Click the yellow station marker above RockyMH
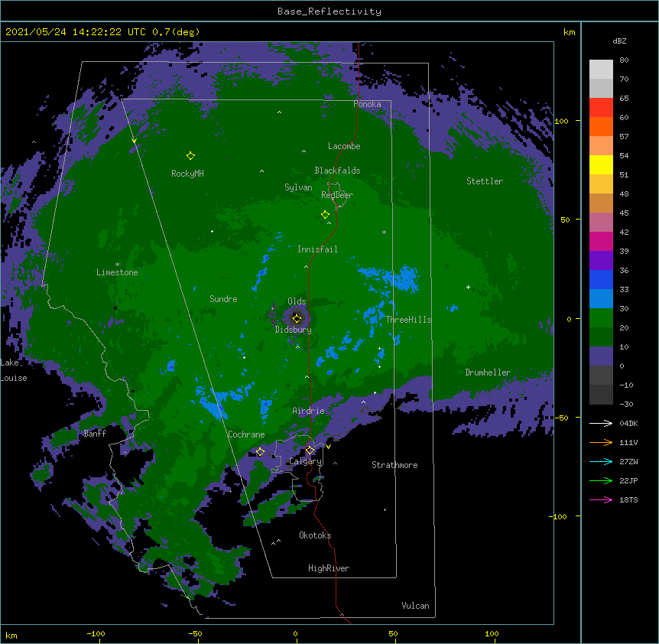This screenshot has height=644, width=659. tap(190, 156)
